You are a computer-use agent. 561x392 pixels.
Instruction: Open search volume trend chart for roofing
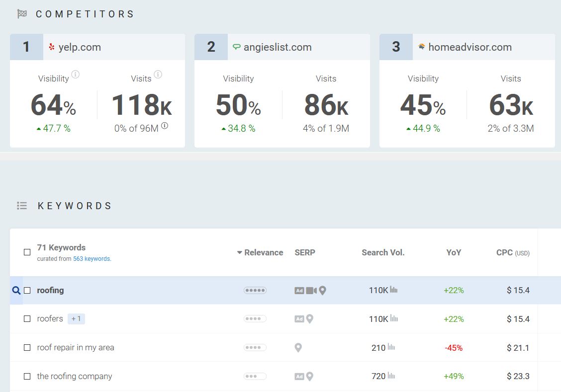click(393, 290)
